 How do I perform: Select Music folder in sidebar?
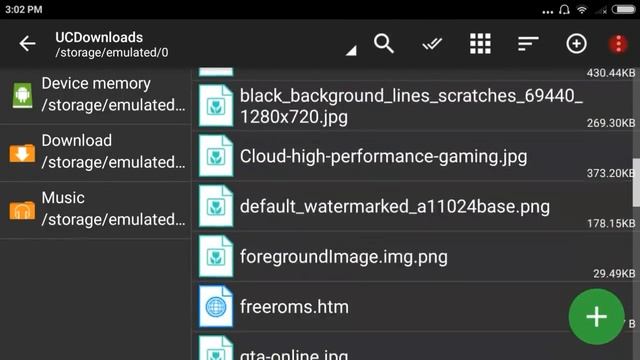click(96, 209)
